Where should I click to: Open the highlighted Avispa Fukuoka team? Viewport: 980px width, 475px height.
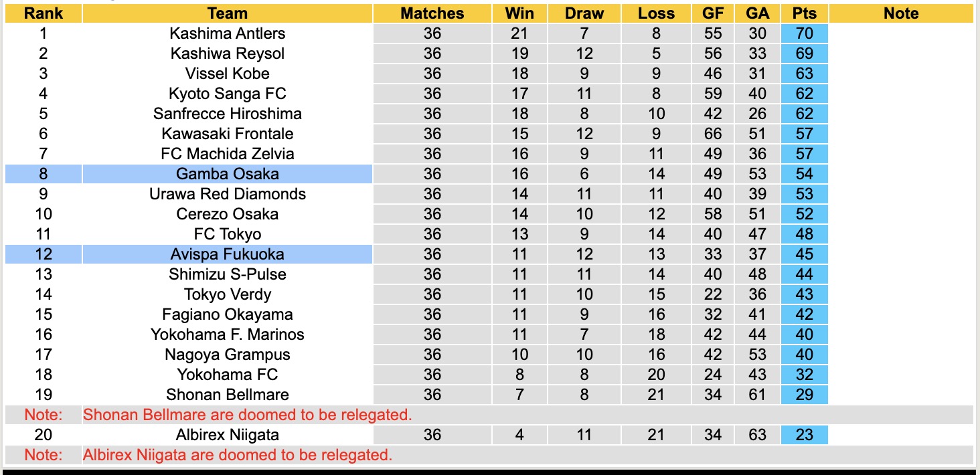tap(228, 254)
